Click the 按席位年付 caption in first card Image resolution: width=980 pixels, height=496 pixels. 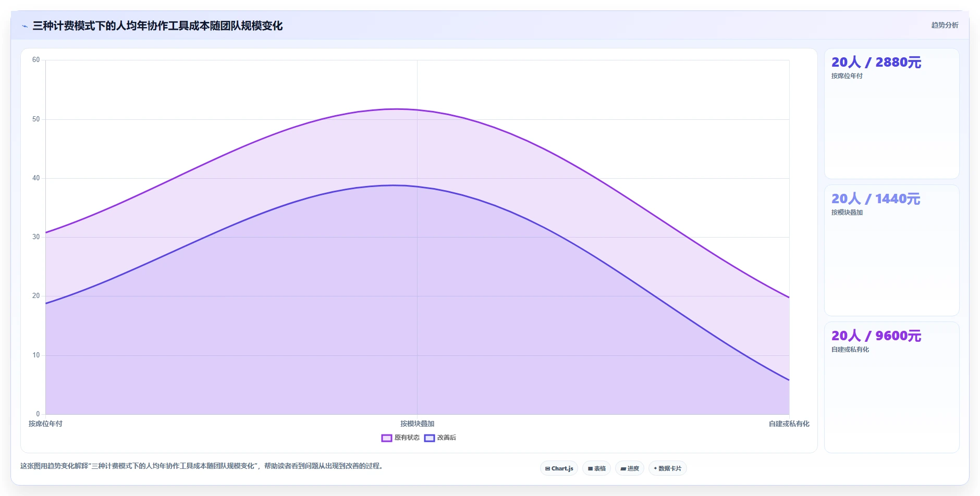pyautogui.click(x=847, y=76)
